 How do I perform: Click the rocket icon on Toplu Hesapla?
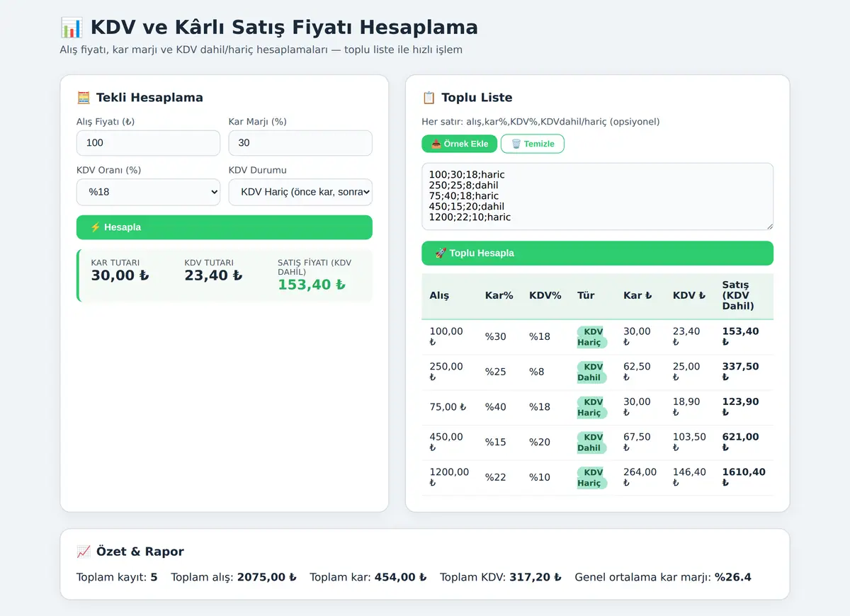[x=440, y=253]
